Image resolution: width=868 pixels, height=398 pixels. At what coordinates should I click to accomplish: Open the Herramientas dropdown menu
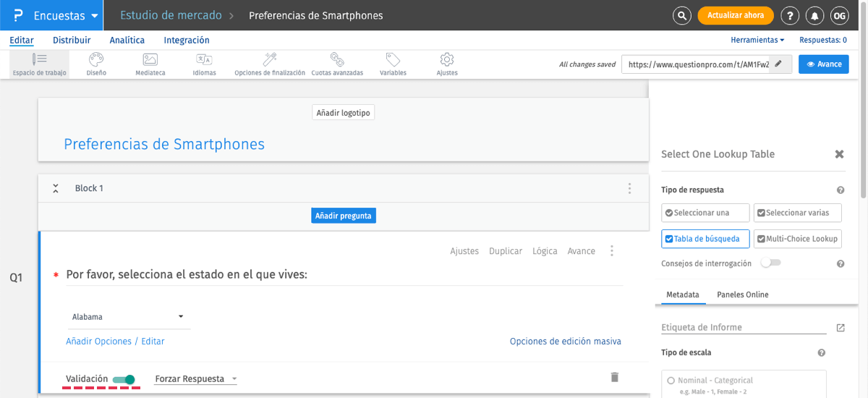pos(757,41)
